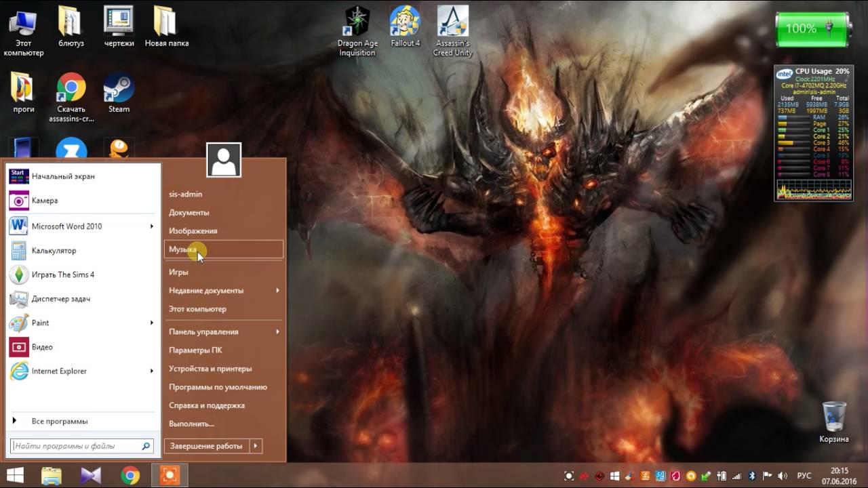Expand Microsoft Word 2010 jump list arrow
Screen dimensions: 868x488
tap(152, 226)
